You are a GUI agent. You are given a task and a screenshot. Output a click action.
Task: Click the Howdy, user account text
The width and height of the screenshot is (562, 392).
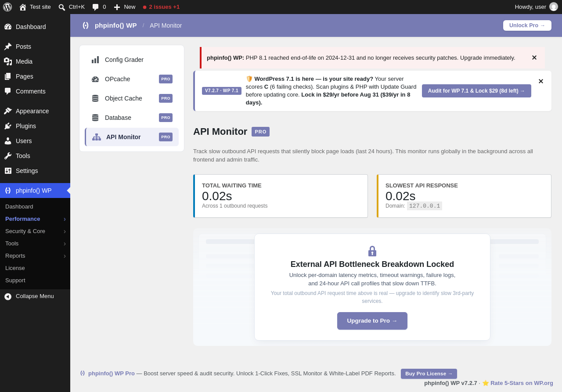(x=530, y=7)
